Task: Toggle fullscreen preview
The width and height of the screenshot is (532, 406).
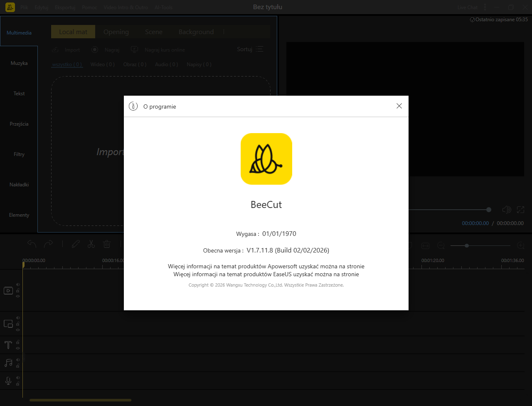Action: [520, 210]
